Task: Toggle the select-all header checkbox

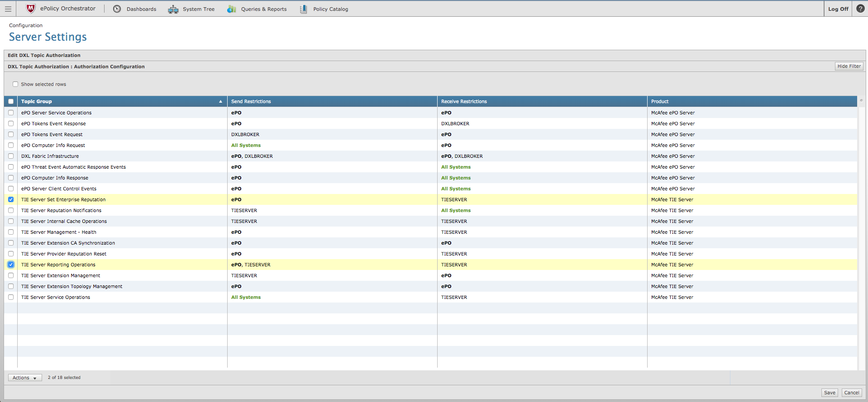Action: click(11, 101)
